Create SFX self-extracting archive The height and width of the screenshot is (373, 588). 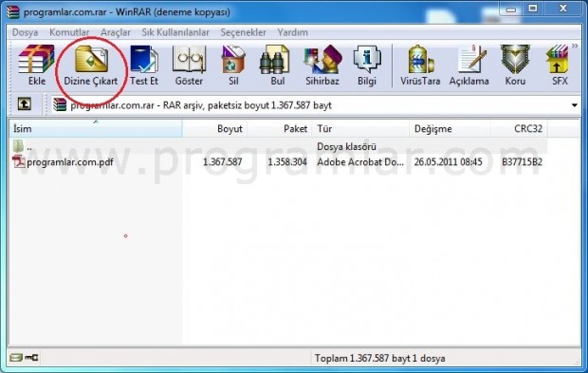pyautogui.click(x=559, y=65)
